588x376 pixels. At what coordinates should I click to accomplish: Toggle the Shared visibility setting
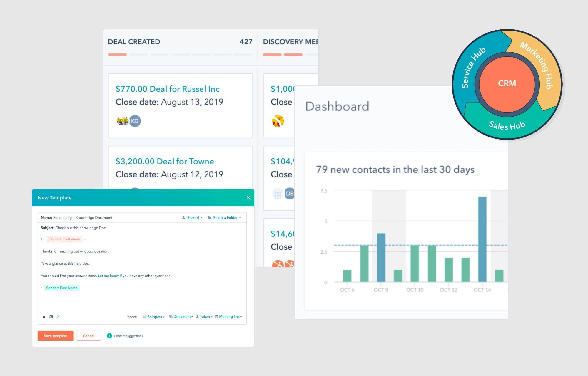(192, 217)
